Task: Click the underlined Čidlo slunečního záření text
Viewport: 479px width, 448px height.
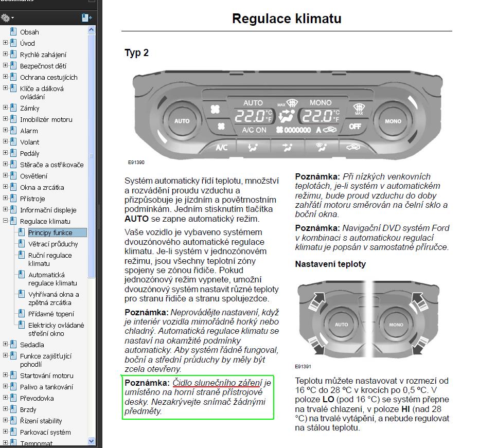Action: 217,383
